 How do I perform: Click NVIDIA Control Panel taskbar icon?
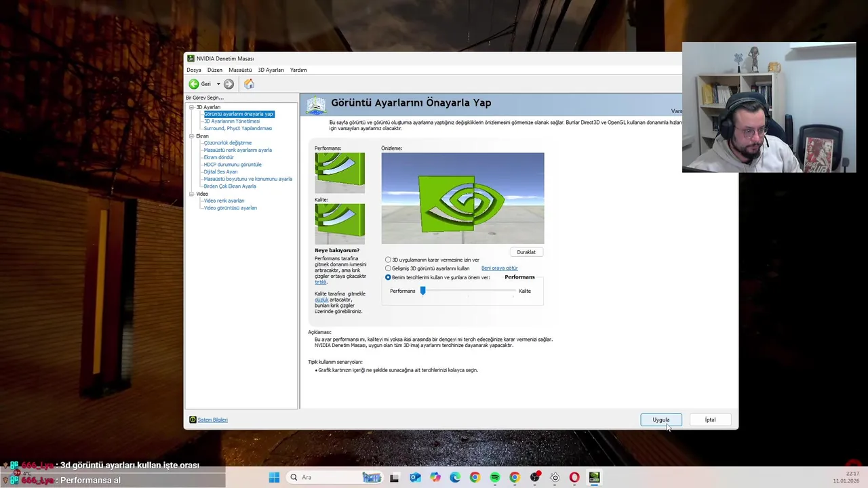594,478
